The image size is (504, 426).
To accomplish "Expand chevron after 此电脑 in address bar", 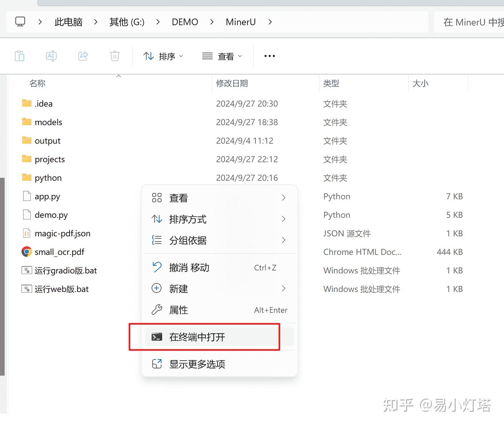I will [x=96, y=22].
